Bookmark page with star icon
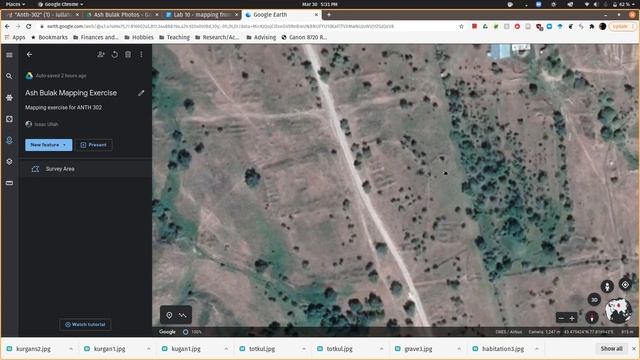The height and width of the screenshot is (360, 640). 461,26
